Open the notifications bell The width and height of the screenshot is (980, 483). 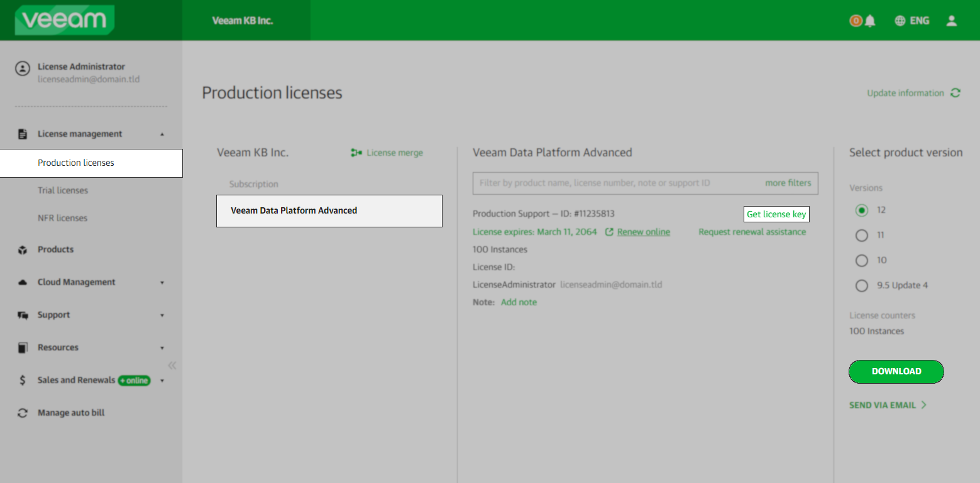(869, 20)
